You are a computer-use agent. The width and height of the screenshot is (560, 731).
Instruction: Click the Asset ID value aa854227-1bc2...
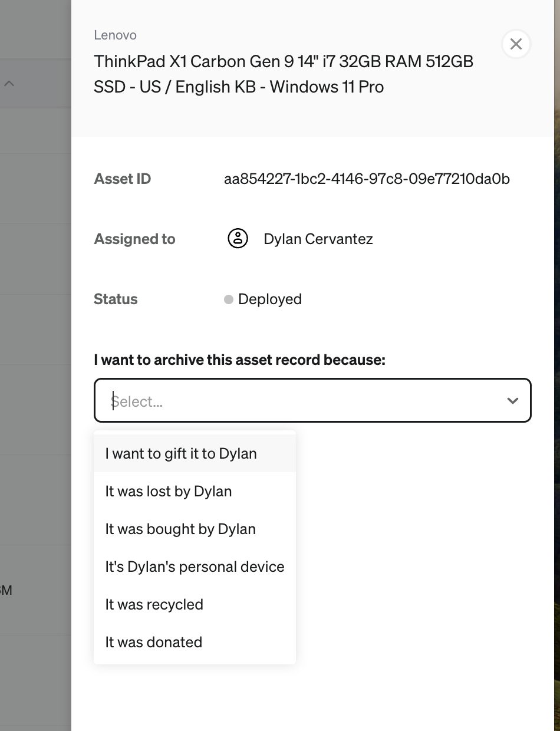(367, 179)
